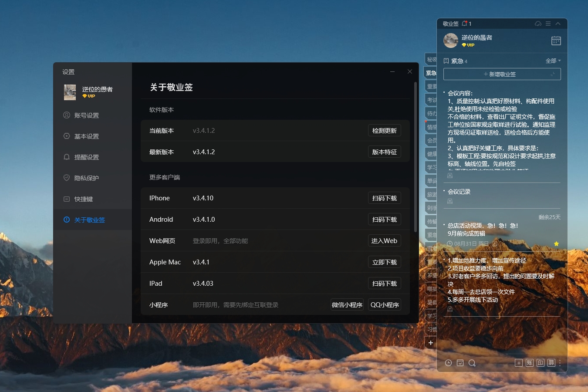The height and width of the screenshot is (392, 588).
Task: Click the 剩余25天 countdown label
Action: (550, 217)
